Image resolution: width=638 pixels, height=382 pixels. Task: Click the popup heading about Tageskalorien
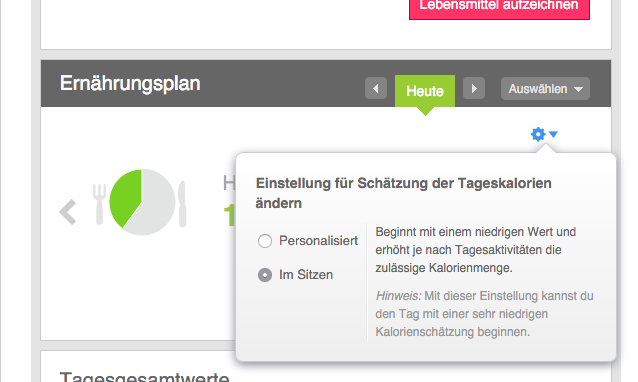point(403,193)
